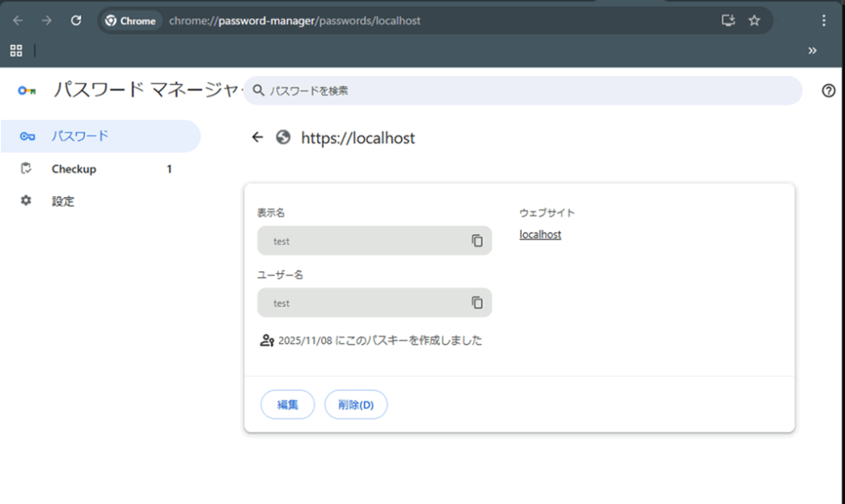Open the help question mark icon
Screen dimensions: 845x504
pos(828,91)
